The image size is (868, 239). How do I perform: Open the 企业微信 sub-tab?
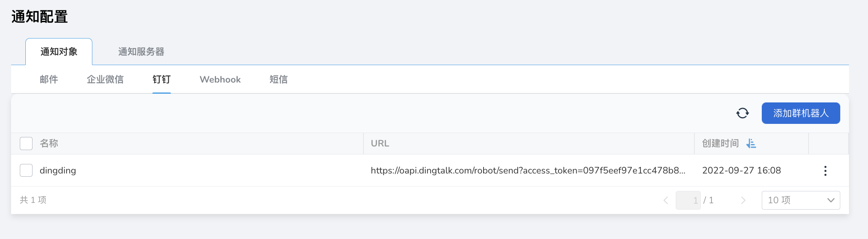pyautogui.click(x=105, y=79)
